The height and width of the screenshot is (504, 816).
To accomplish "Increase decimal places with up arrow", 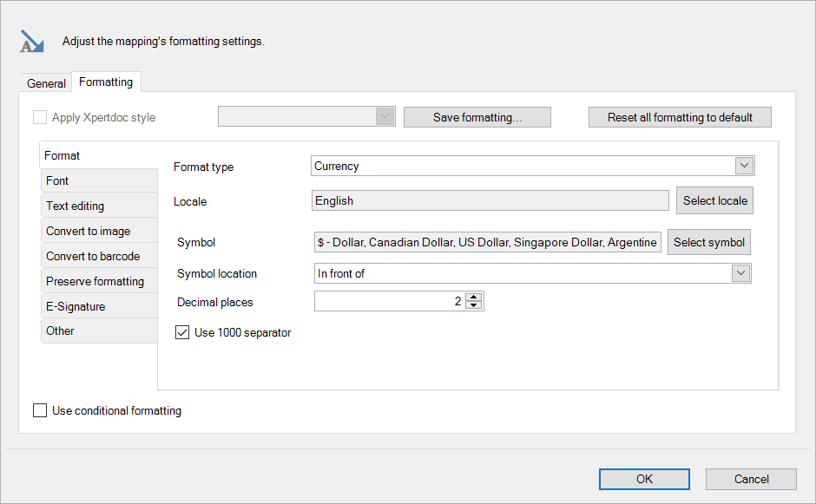I will point(473,297).
